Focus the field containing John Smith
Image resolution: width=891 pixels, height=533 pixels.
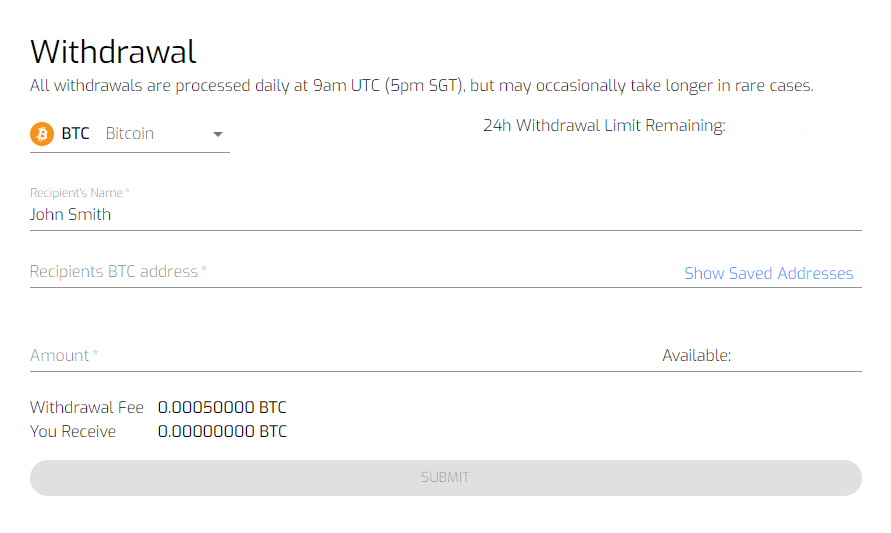(446, 215)
